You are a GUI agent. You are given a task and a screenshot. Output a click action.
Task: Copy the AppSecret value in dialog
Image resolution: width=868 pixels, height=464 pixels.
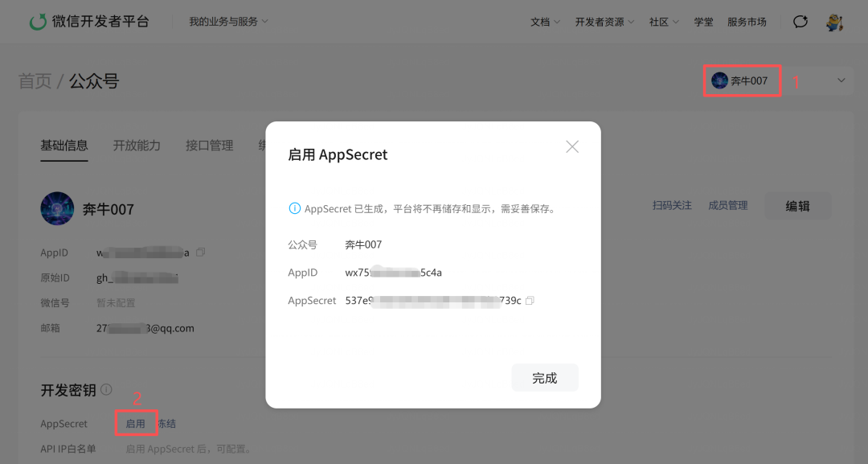coord(530,301)
